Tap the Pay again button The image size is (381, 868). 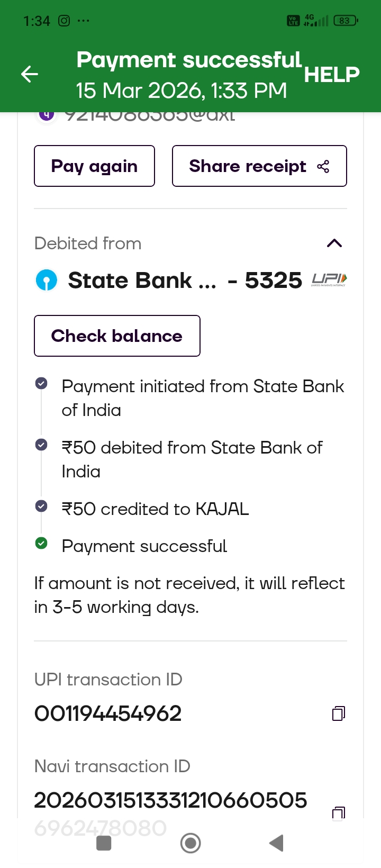(94, 166)
